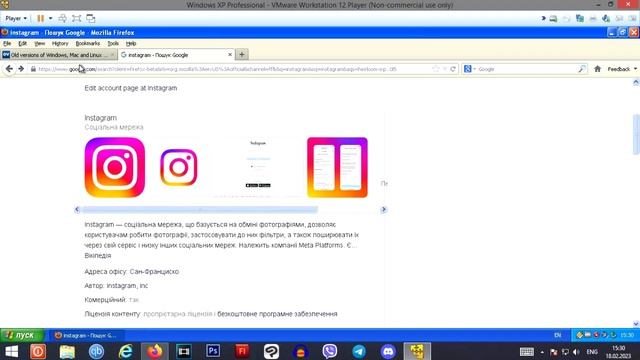Click the image carousel horizontal scrollbar
Screen dimensions: 640x360
(x=200, y=209)
